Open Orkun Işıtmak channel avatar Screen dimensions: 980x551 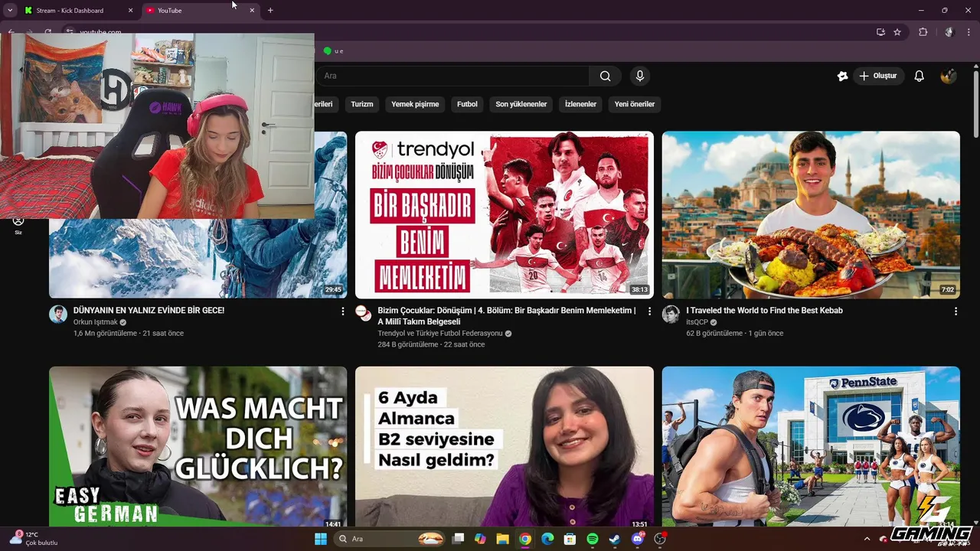(58, 315)
